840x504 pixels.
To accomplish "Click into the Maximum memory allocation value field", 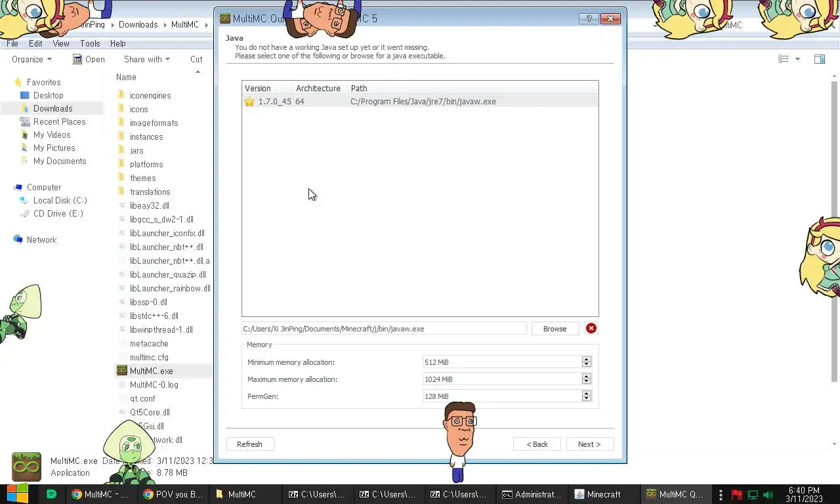I will click(x=502, y=379).
